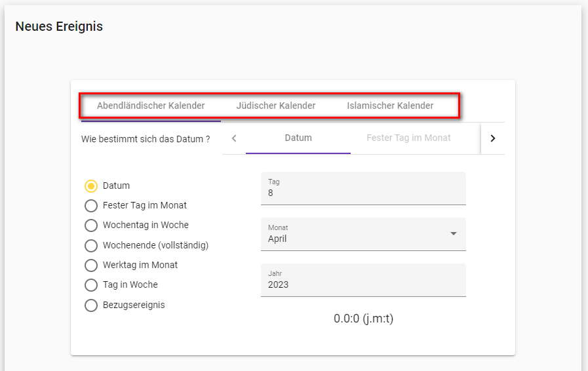
Task: Choose Fester Tag im Monat radio option
Action: pos(91,206)
